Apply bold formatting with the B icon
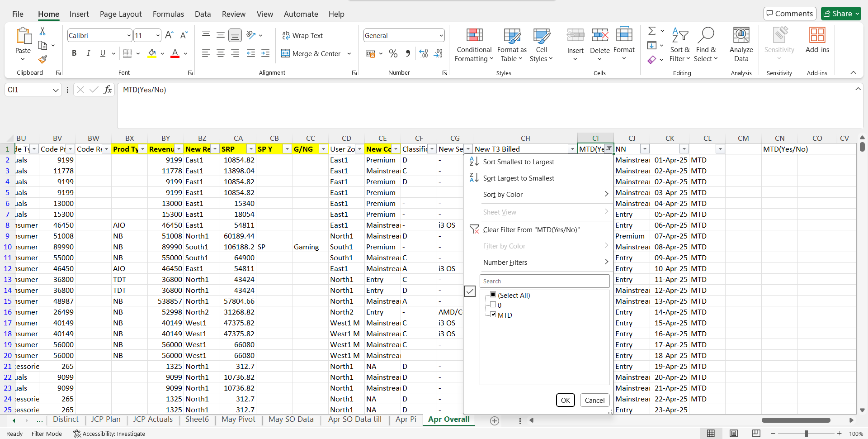This screenshot has width=868, height=439. click(x=74, y=53)
